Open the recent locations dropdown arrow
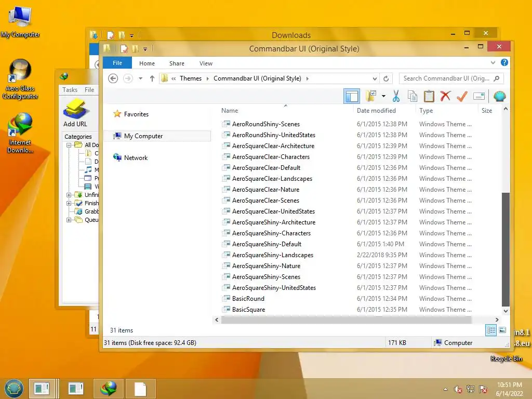The image size is (532, 399). (140, 78)
